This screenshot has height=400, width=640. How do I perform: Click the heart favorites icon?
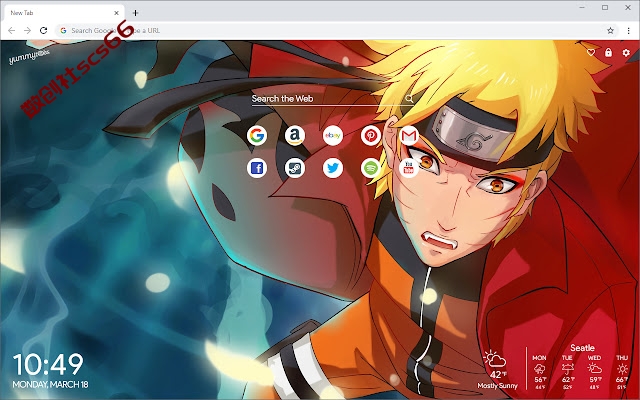591,53
